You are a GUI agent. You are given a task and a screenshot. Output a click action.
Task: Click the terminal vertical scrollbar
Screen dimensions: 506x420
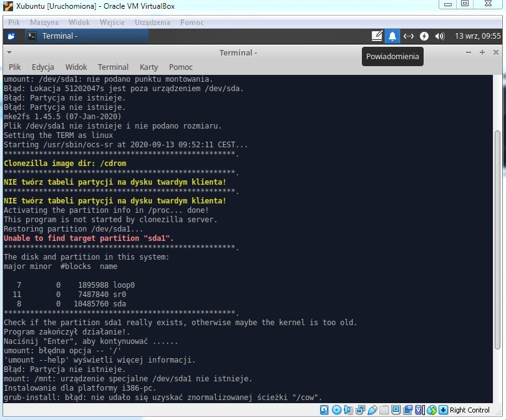497,239
